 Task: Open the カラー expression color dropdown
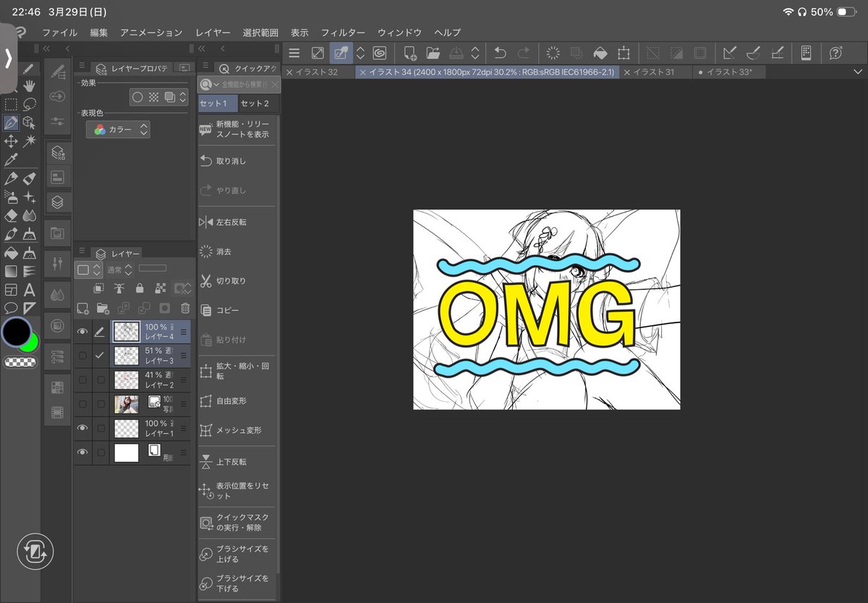click(118, 129)
